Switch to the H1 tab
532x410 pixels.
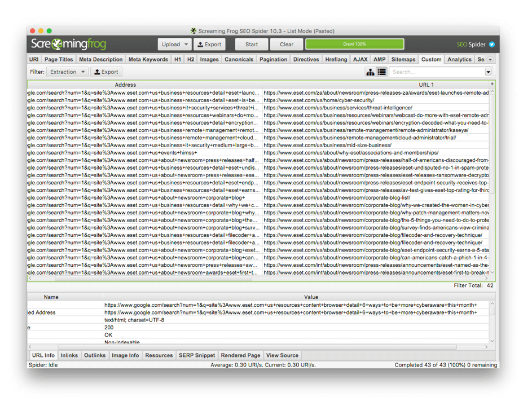tap(178, 59)
